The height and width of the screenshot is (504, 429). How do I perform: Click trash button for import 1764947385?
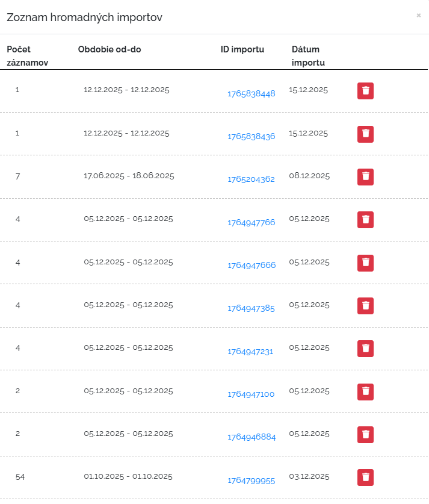pyautogui.click(x=365, y=305)
